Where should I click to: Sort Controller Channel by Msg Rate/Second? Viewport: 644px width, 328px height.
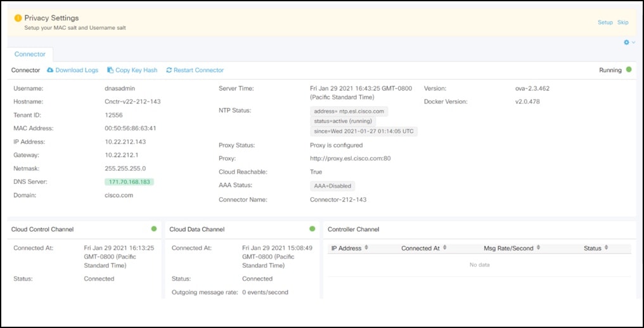538,248
